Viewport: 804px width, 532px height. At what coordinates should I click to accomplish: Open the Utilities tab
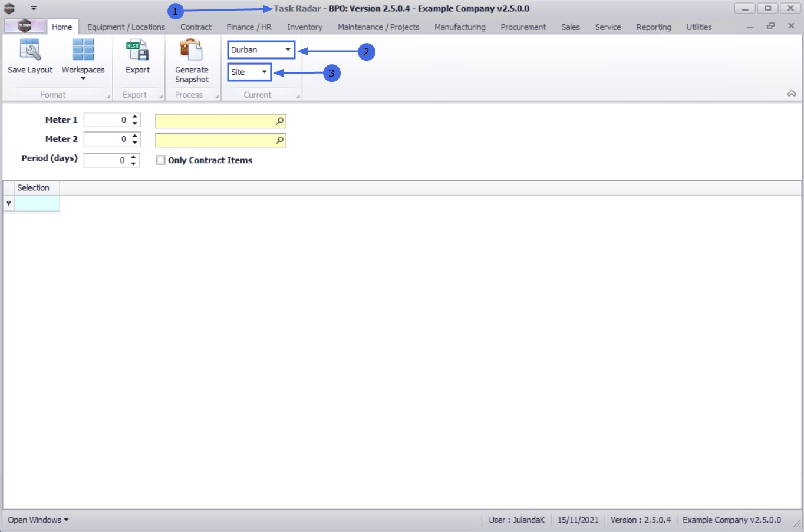[699, 27]
